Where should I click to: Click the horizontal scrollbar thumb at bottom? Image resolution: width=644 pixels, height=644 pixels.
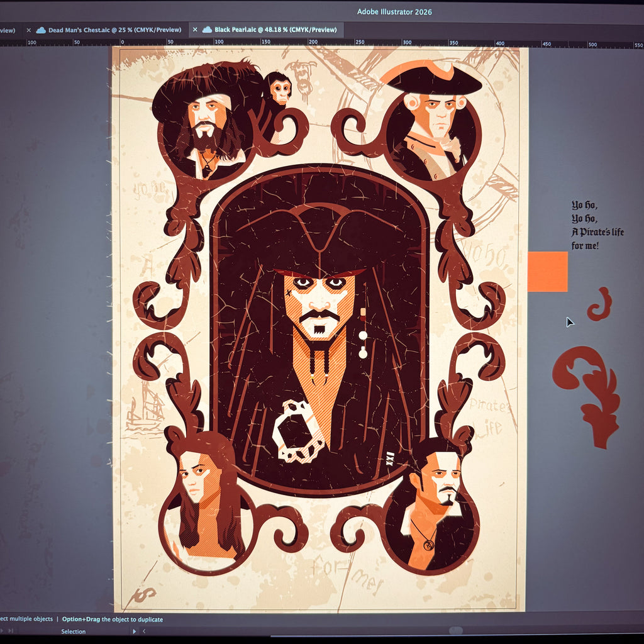(x=456, y=630)
